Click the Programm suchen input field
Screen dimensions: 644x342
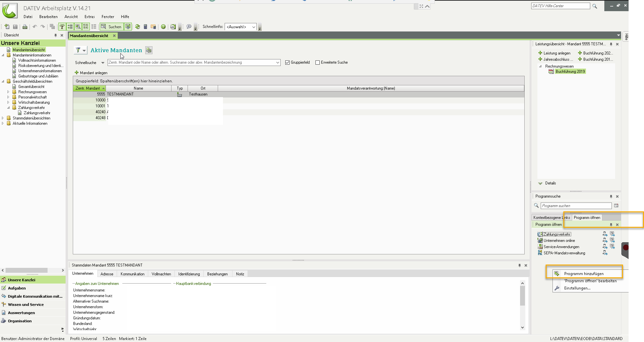(x=576, y=206)
